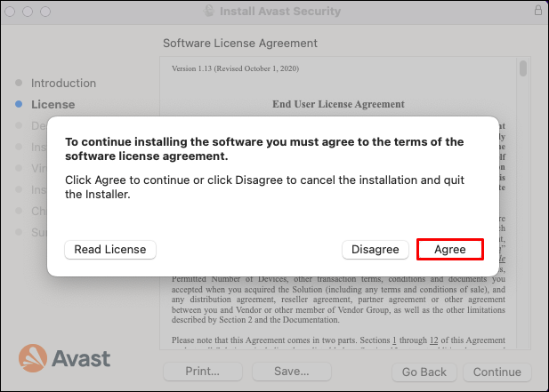This screenshot has width=549, height=392.
Task: Select the Introduction step in sidebar
Action: coord(63,83)
